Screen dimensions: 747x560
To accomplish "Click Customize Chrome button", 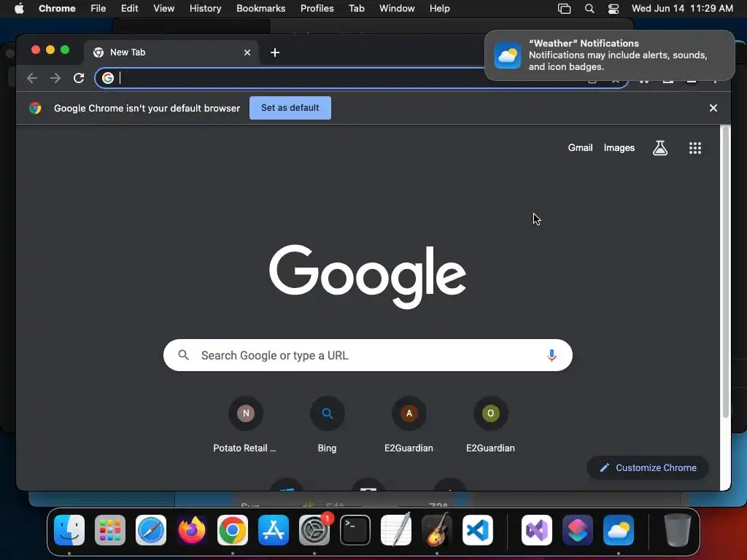I will tap(648, 467).
